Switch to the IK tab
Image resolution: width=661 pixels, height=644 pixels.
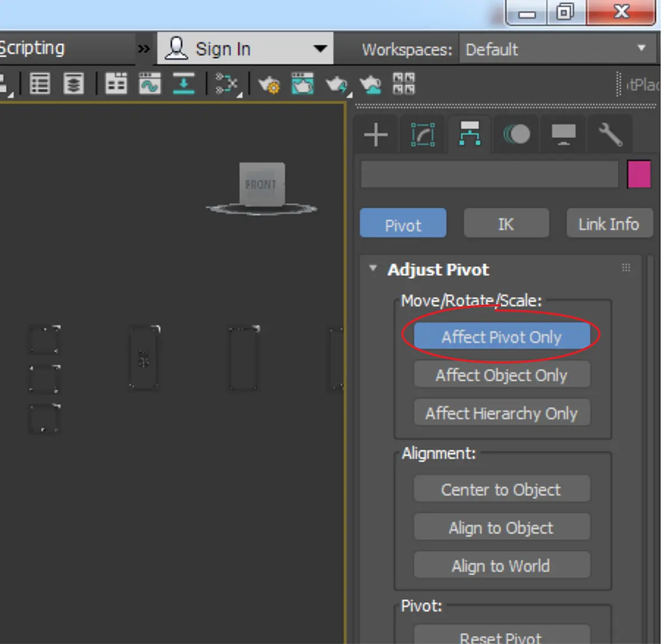(x=506, y=223)
